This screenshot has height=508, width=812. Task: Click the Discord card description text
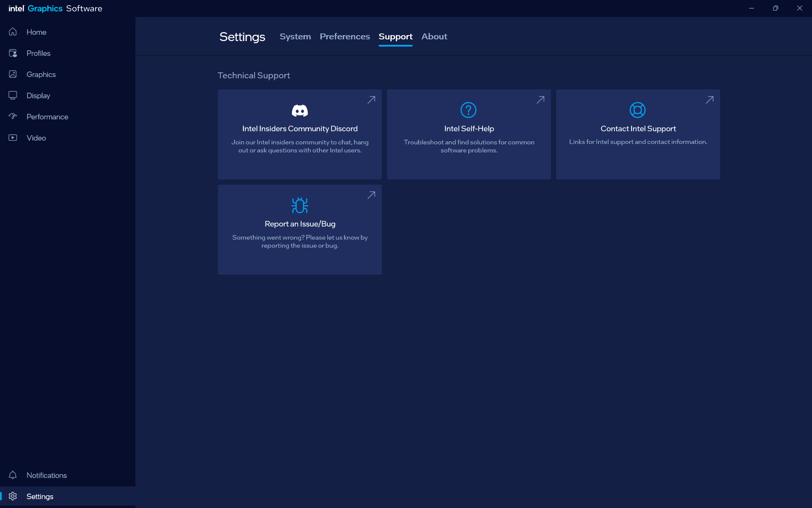tap(300, 146)
